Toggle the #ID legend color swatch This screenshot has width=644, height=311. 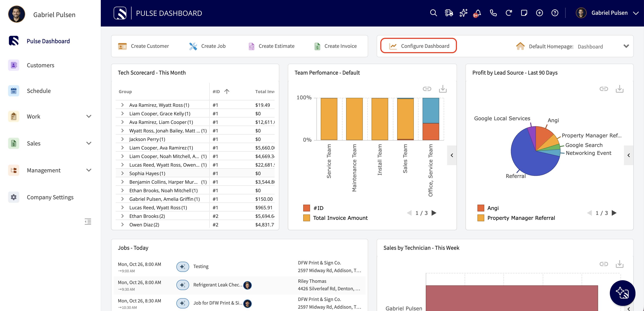306,208
